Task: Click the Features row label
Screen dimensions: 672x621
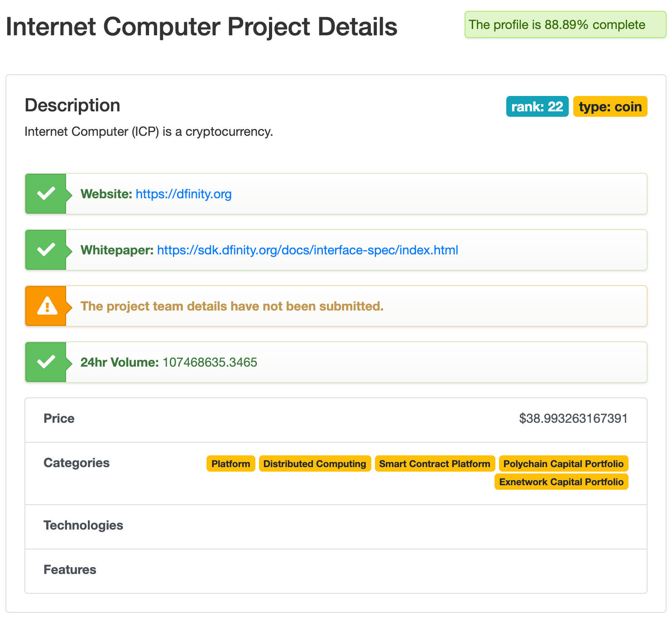Action: (70, 569)
